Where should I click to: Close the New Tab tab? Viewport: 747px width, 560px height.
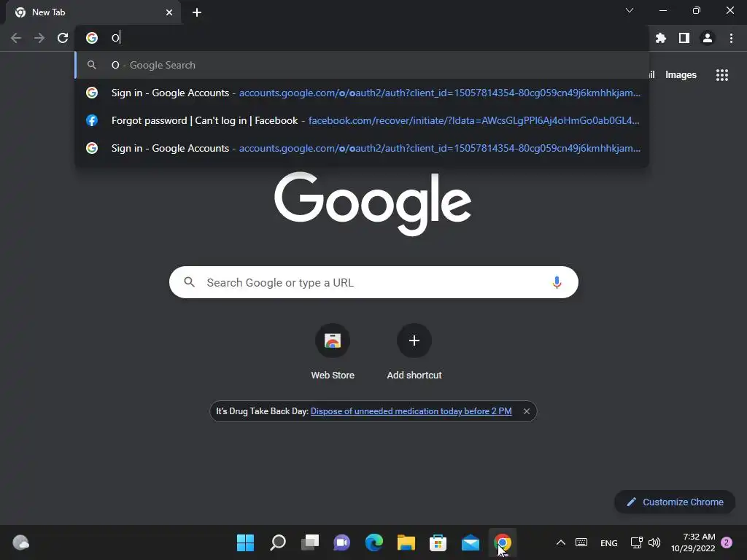[x=169, y=12]
